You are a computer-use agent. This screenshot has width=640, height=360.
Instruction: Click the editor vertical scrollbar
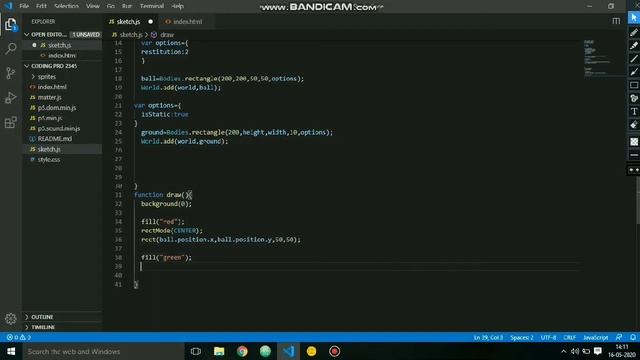[x=638, y=200]
